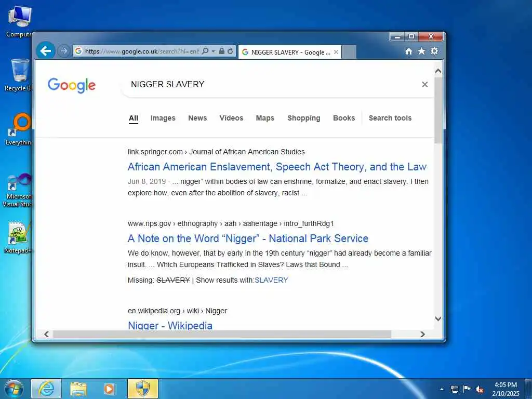The image size is (532, 399).
Task: Click the Google favicon in the address bar
Action: 78,51
